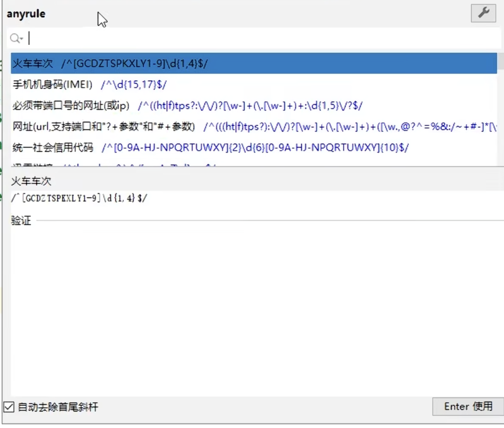Click the partially hidden sixth rule row

point(126,165)
